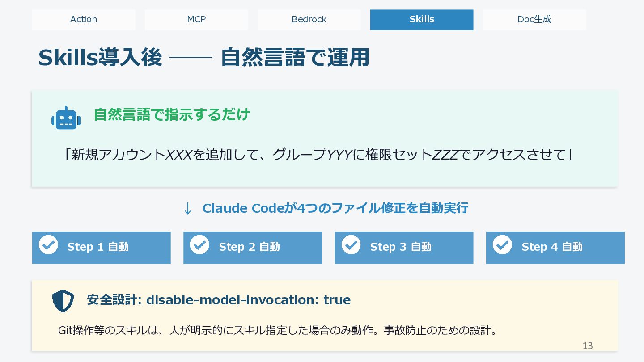The width and height of the screenshot is (644, 362).
Task: Click the down arrow before Claude Code
Action: pyautogui.click(x=188, y=209)
